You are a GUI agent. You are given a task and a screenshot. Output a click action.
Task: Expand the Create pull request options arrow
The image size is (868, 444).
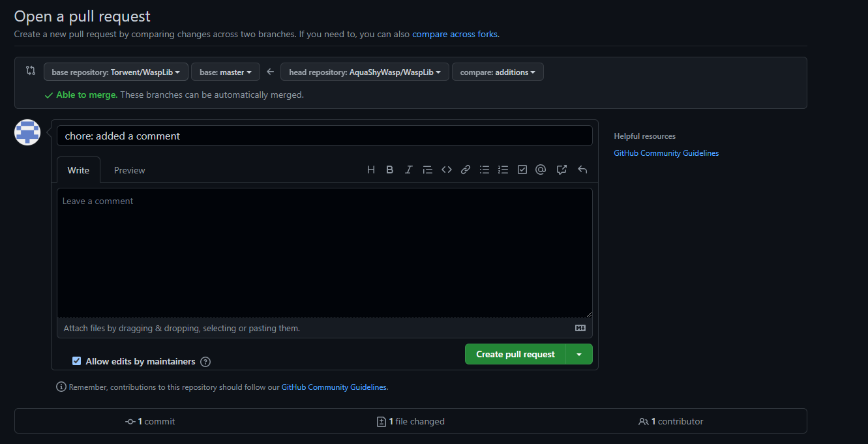[579, 354]
